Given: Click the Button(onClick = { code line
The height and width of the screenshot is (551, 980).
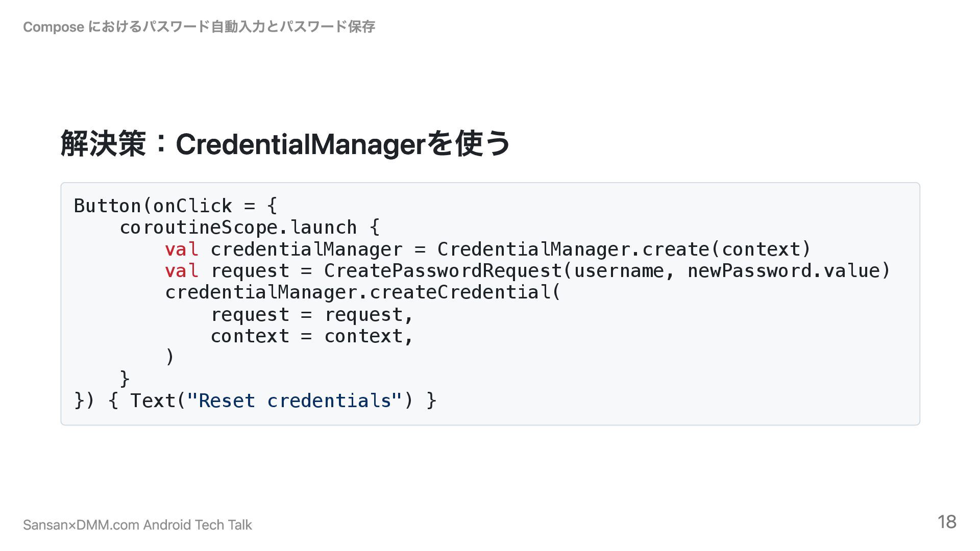Looking at the screenshot, I should point(176,206).
